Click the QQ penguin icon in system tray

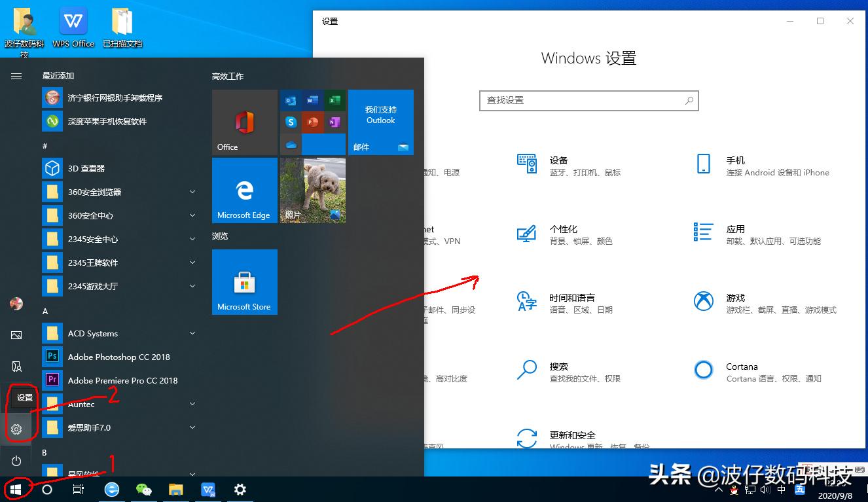734,490
